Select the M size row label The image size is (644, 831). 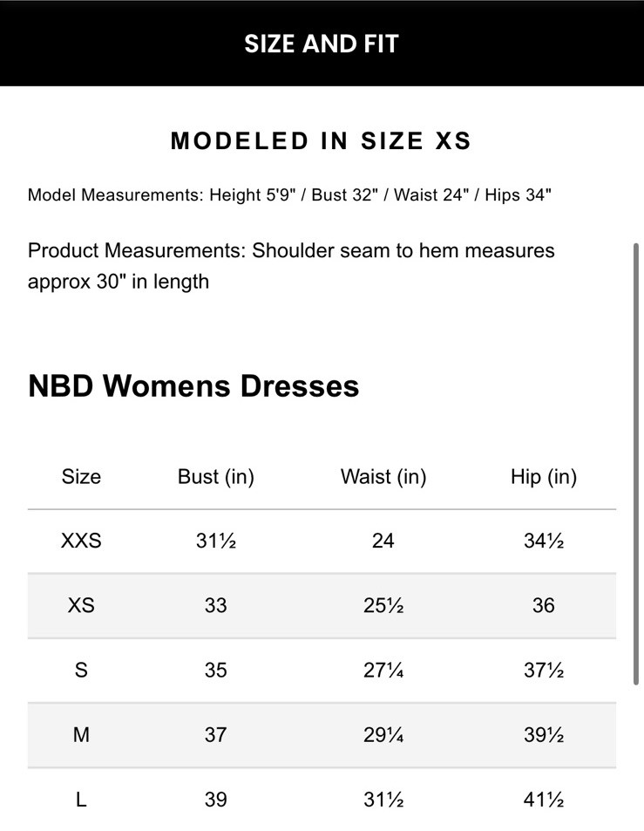(x=81, y=734)
